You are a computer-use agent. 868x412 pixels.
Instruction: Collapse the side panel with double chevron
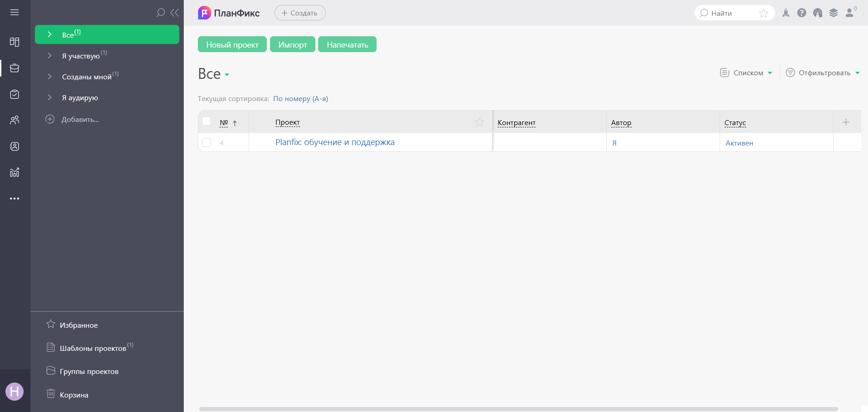point(175,13)
